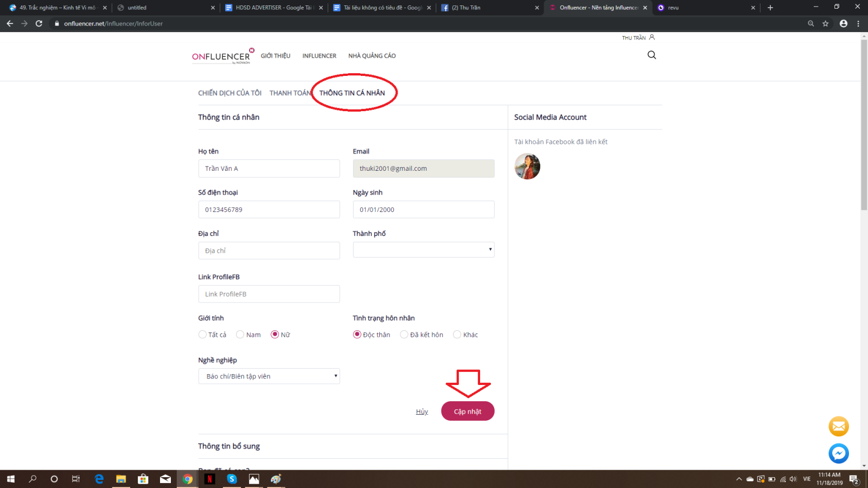Click the Họ tên input field
This screenshot has height=488, width=868.
click(269, 169)
